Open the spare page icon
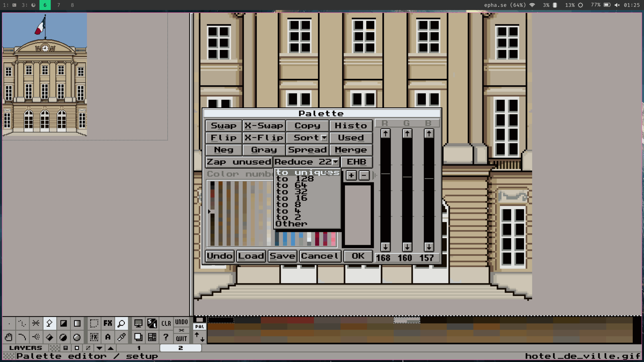This screenshot has width=644, height=362. coord(138,337)
